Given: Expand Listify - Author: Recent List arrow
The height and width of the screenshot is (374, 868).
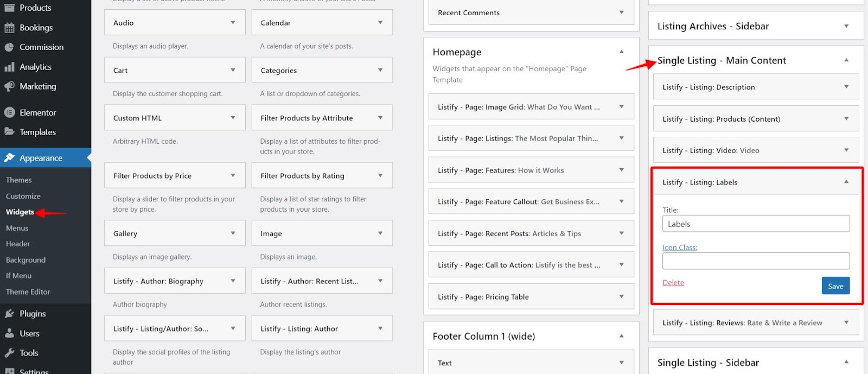Looking at the screenshot, I should (x=380, y=281).
